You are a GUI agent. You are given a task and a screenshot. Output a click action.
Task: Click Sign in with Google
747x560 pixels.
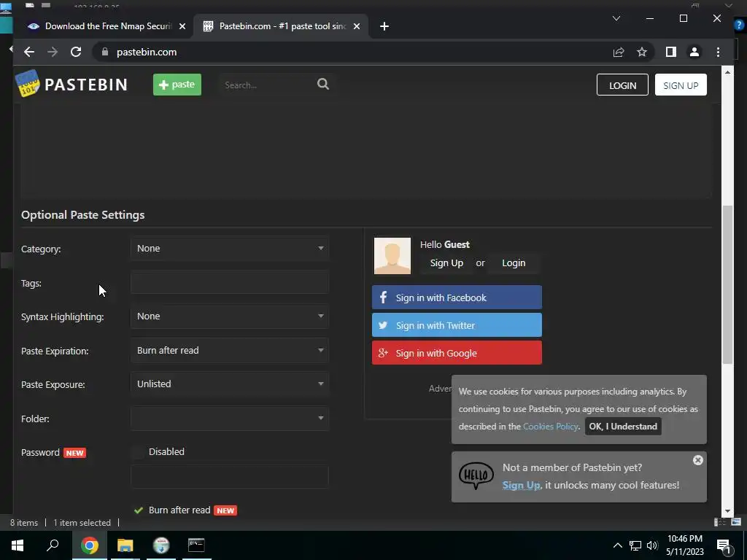(457, 353)
